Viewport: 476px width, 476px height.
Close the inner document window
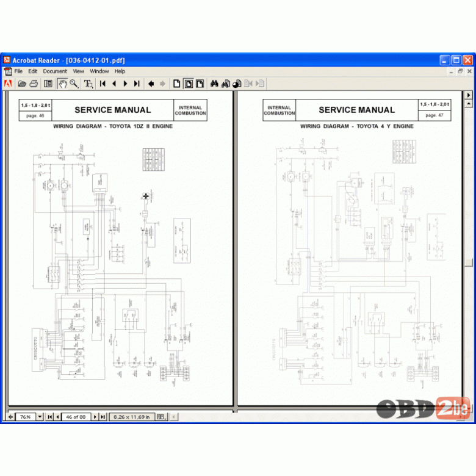click(469, 71)
